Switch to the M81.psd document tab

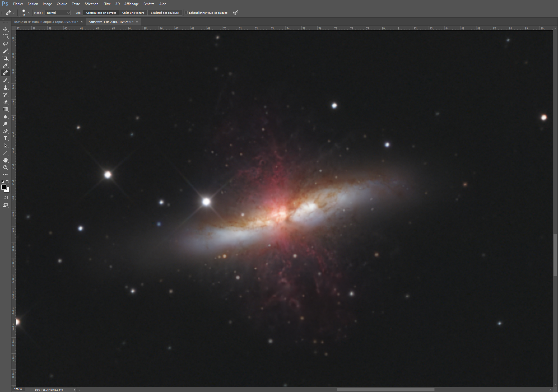pyautogui.click(x=46, y=22)
